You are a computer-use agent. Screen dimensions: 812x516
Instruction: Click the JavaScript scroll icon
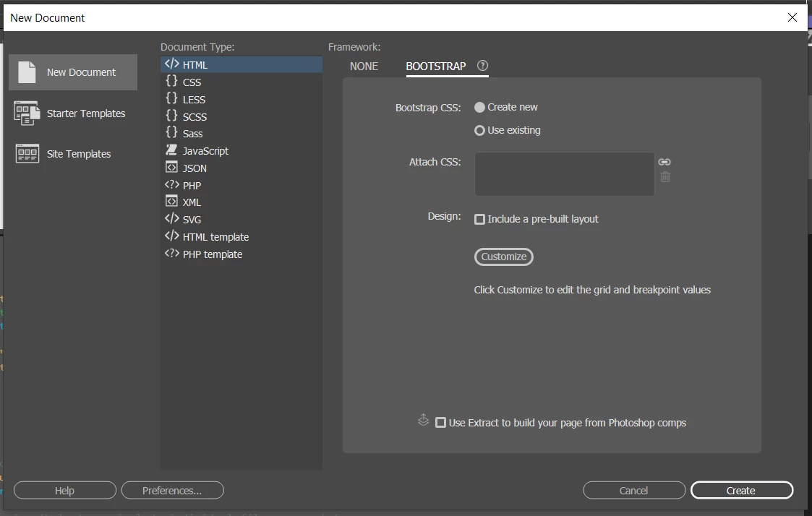click(171, 150)
